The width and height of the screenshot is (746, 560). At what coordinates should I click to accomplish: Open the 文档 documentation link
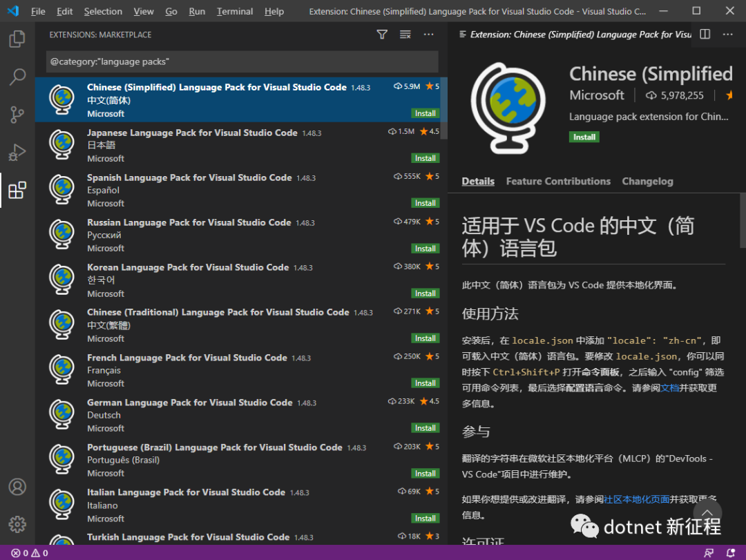click(x=670, y=388)
